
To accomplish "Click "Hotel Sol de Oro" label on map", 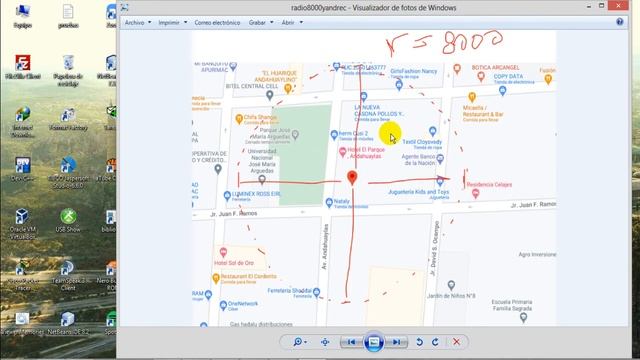I will [x=234, y=263].
